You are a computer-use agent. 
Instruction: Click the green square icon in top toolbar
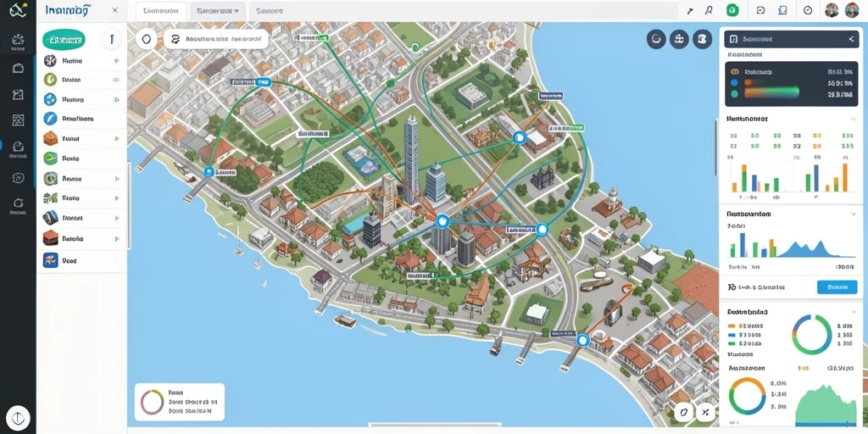tap(732, 10)
